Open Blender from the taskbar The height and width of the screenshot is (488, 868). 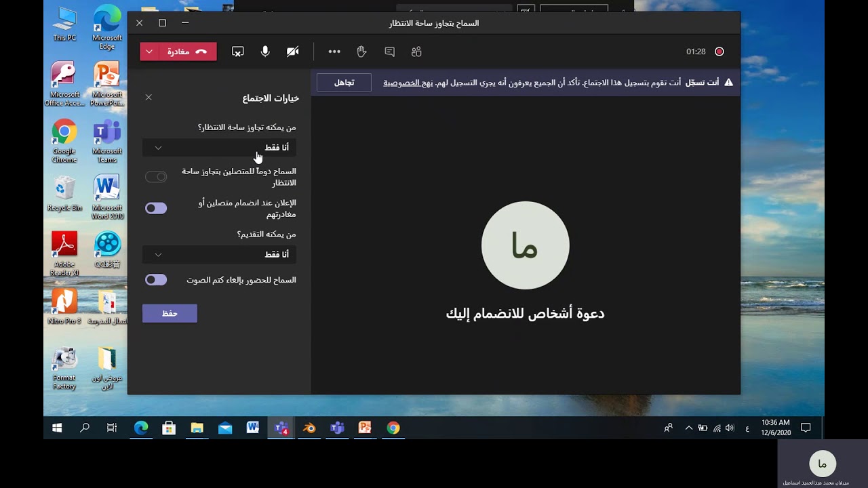click(309, 428)
